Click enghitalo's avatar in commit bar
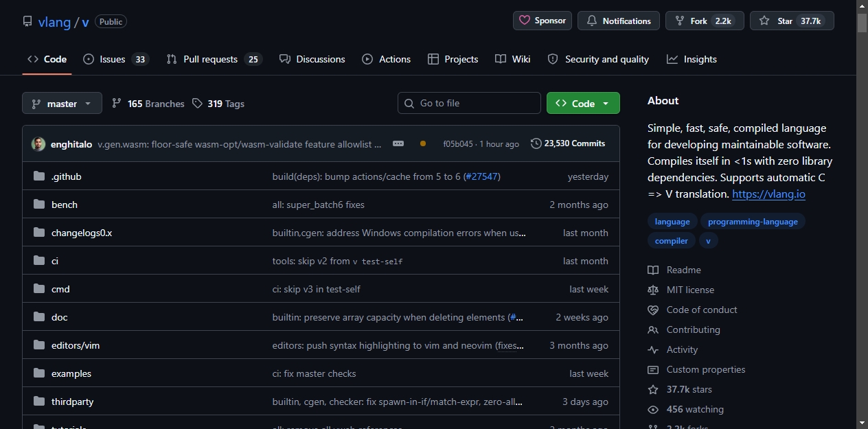 [38, 144]
